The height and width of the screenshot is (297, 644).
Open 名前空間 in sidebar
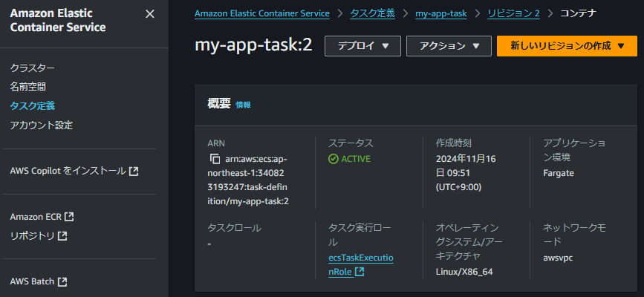click(28, 87)
